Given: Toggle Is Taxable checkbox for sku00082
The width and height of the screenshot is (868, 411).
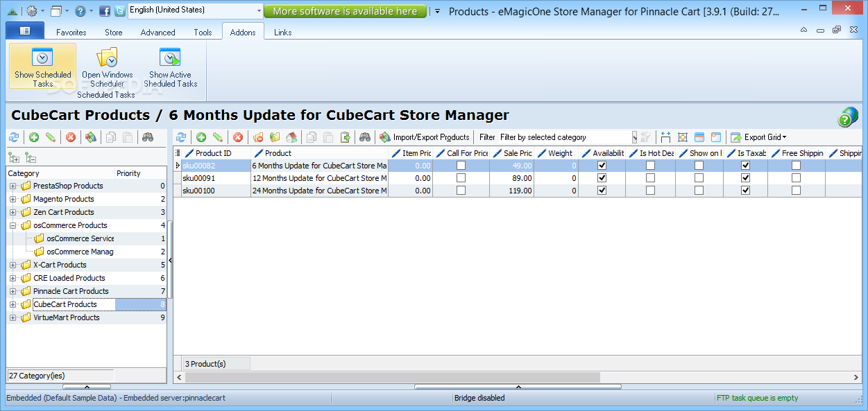Looking at the screenshot, I should [x=745, y=166].
